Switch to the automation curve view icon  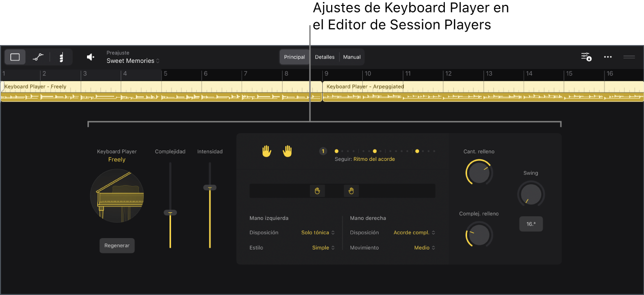pos(38,57)
